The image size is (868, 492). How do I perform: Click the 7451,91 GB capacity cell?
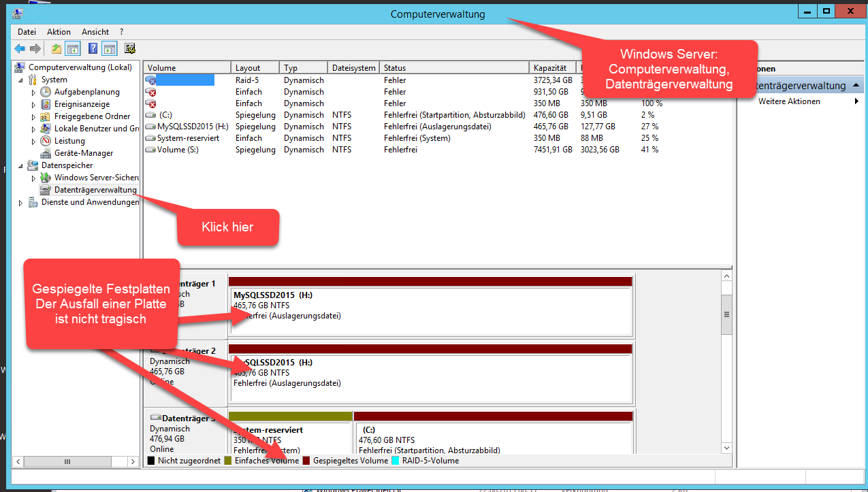pyautogui.click(x=553, y=150)
